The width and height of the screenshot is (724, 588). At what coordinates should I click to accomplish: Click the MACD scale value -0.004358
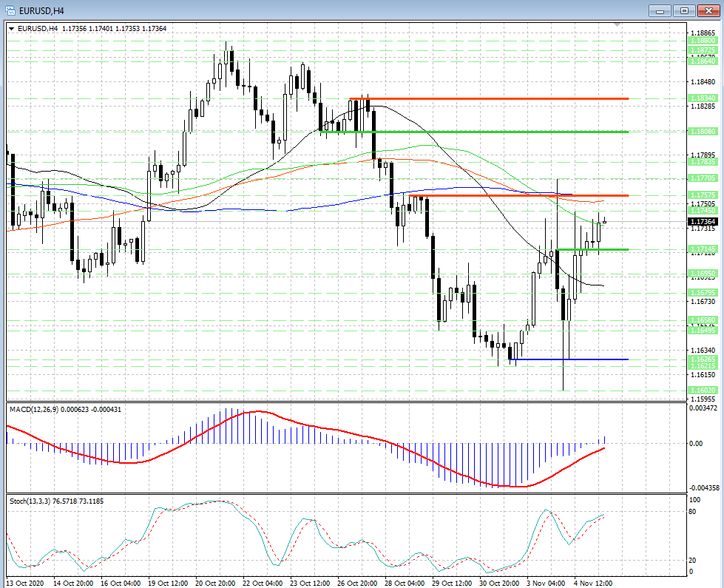703,487
